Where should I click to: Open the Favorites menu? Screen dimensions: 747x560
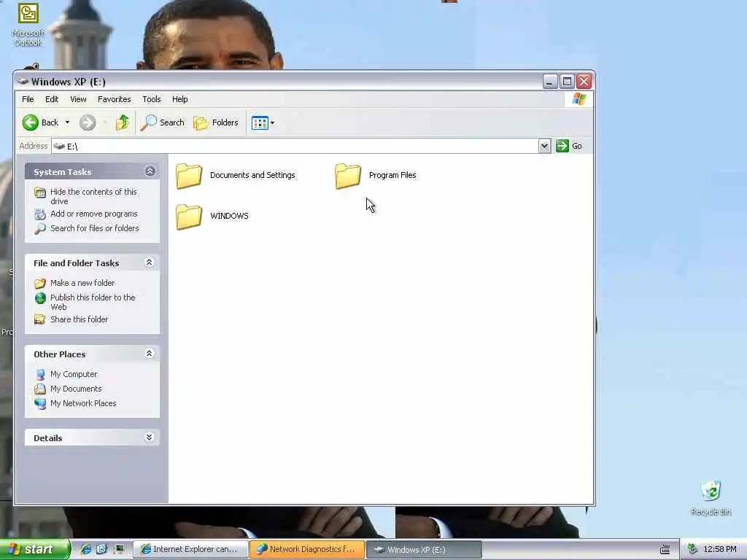pyautogui.click(x=115, y=99)
